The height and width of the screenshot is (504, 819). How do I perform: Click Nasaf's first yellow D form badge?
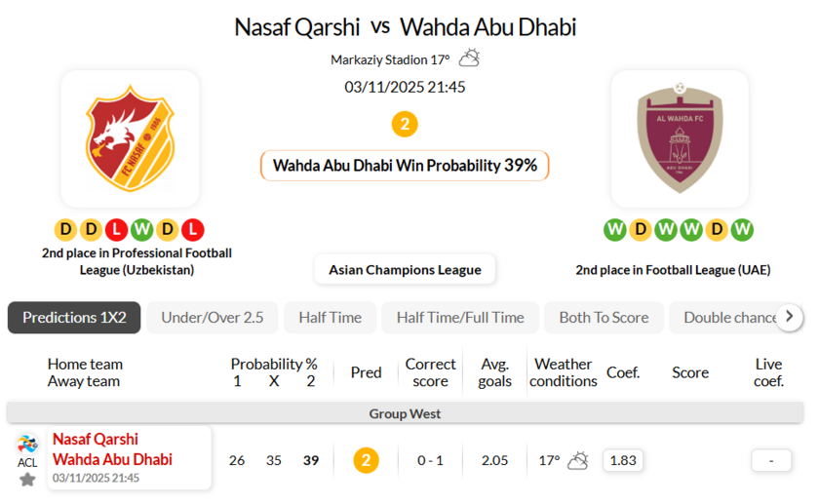click(66, 230)
